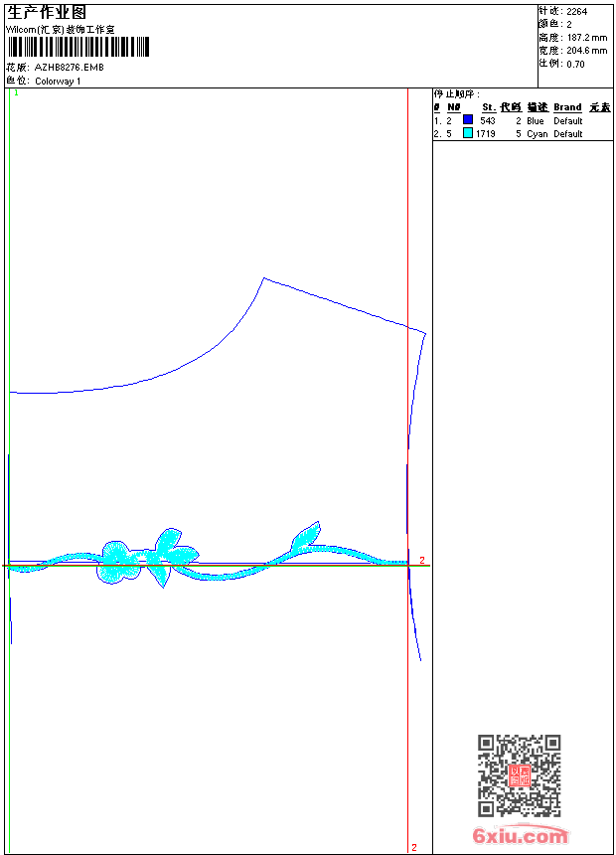Click the cyan leaf on the right vine
Image resolution: width=616 pixels, height=855 pixels.
305,536
